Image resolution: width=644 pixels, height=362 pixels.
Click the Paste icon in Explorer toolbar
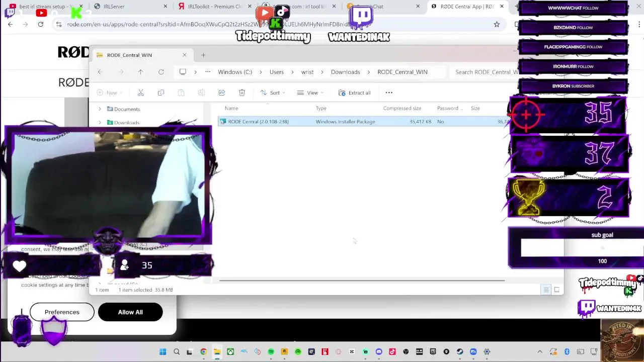click(x=181, y=93)
